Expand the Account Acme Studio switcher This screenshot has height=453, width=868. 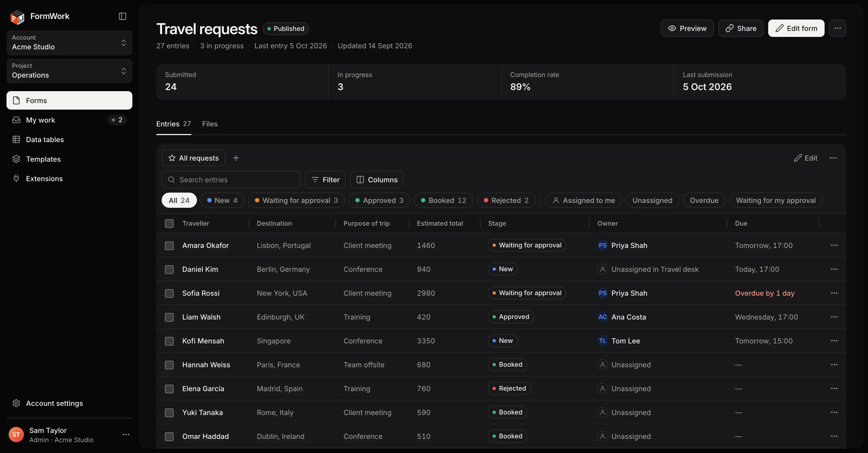69,43
